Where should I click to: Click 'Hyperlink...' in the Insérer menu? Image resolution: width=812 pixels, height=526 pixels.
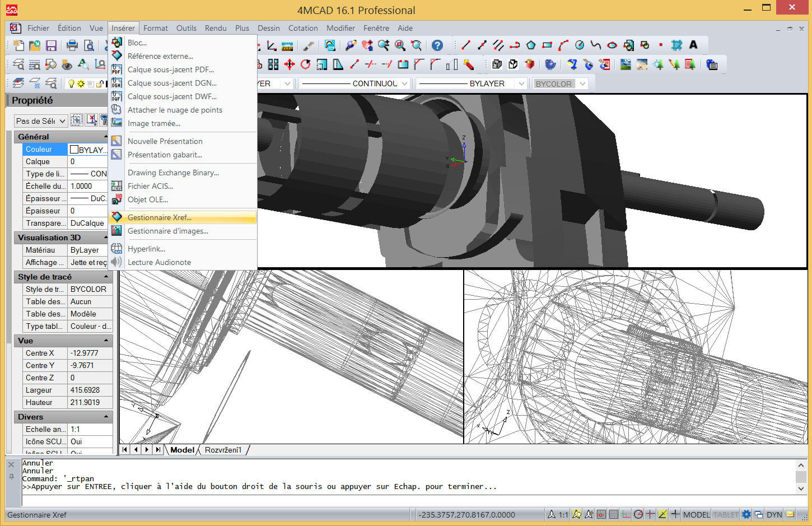point(183,249)
